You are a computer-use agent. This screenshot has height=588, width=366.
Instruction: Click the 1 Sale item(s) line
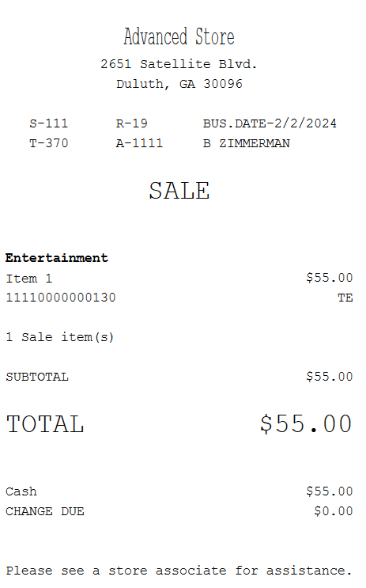click(59, 337)
